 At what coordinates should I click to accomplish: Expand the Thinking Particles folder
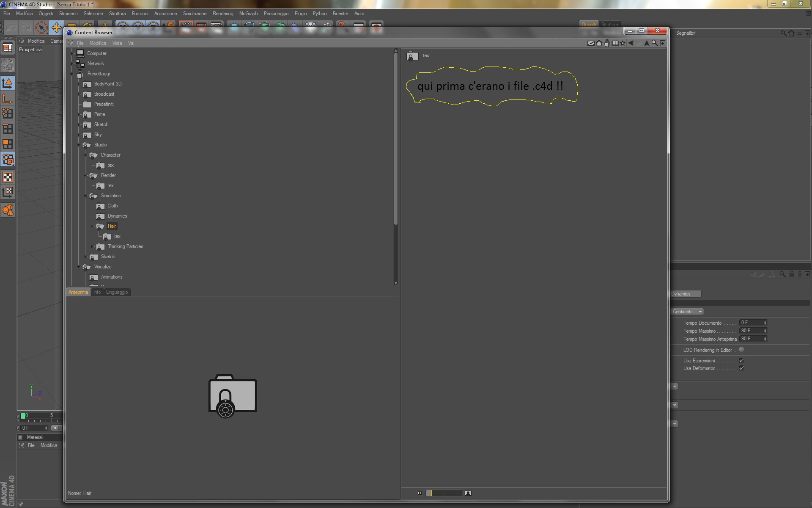click(x=93, y=246)
